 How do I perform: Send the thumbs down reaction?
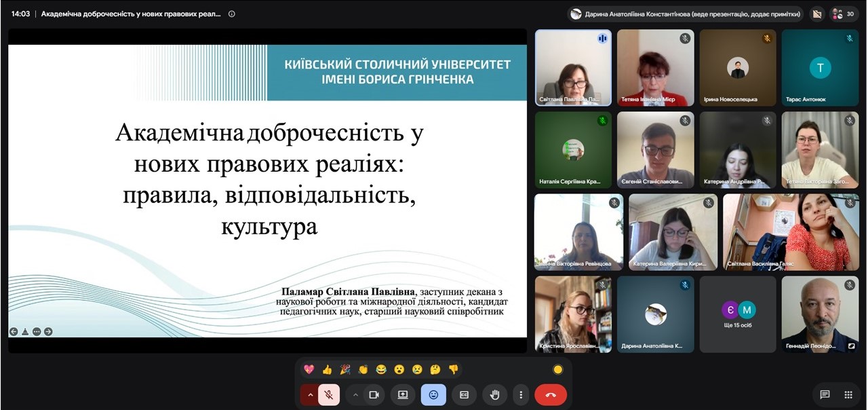tap(454, 369)
